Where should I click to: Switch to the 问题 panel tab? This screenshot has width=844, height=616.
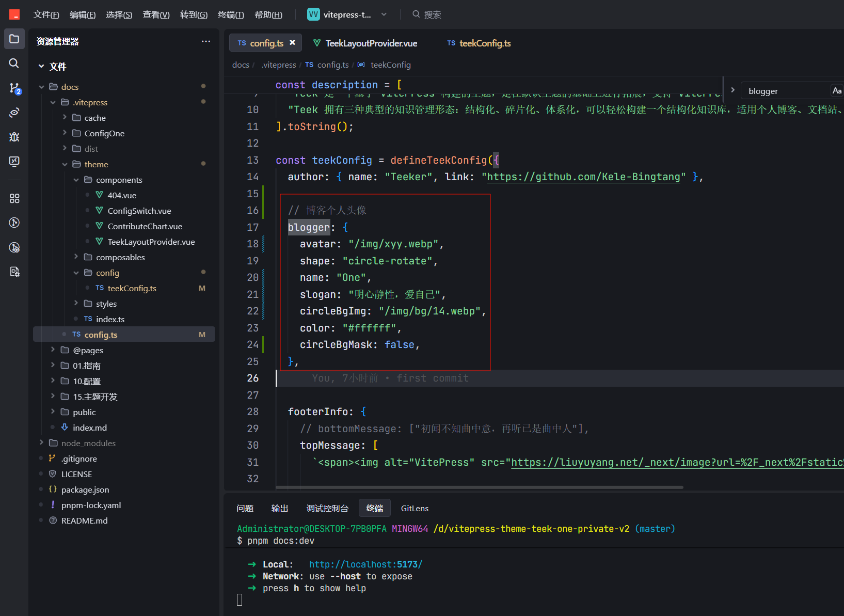(245, 509)
